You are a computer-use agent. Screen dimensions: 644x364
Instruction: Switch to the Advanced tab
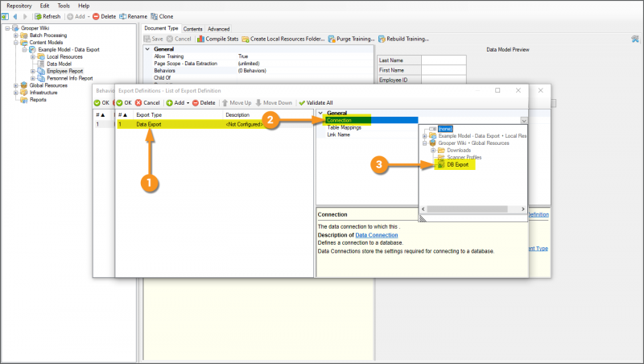tap(218, 29)
